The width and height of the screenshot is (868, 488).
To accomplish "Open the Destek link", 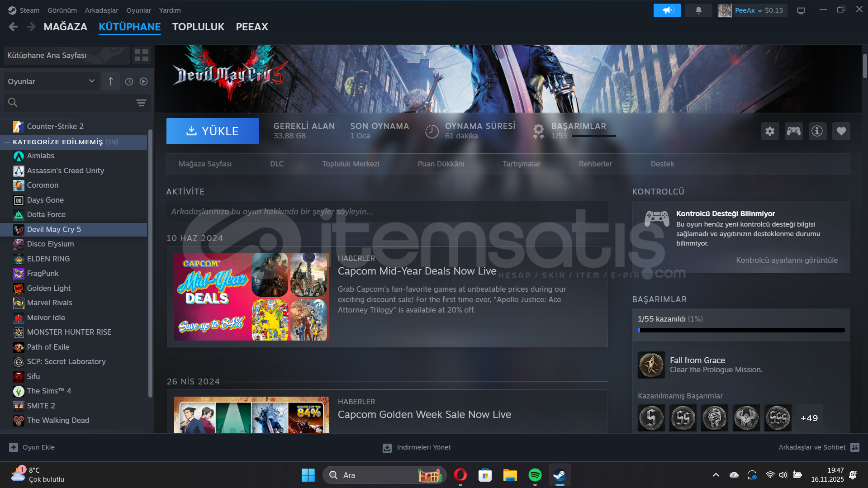I will coord(662,164).
